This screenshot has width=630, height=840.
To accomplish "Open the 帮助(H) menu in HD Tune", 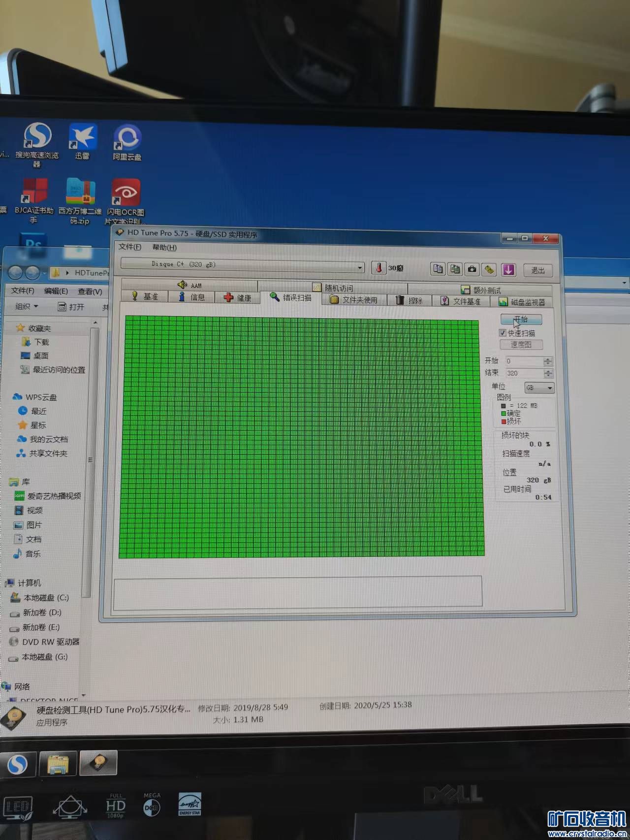I will [164, 247].
